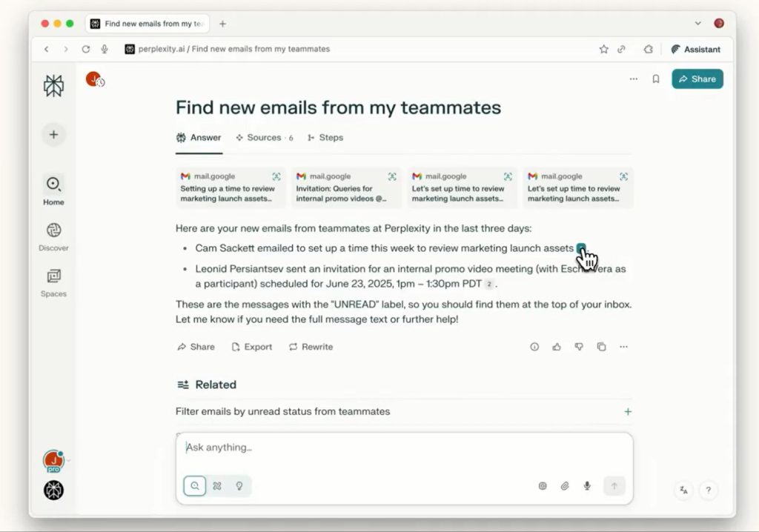Attach a file using the paperclip icon
This screenshot has height=532, width=759.
tap(565, 486)
